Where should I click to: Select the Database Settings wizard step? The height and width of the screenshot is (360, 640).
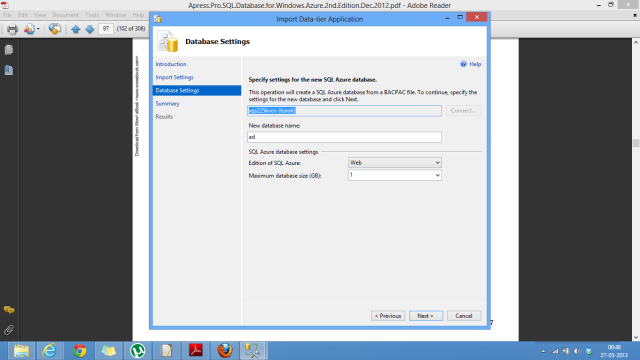197,90
